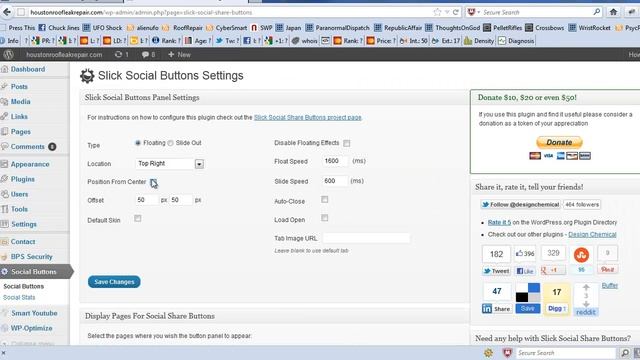Open the Social Stats submenu item
The width and height of the screenshot is (640, 360).
[19, 298]
